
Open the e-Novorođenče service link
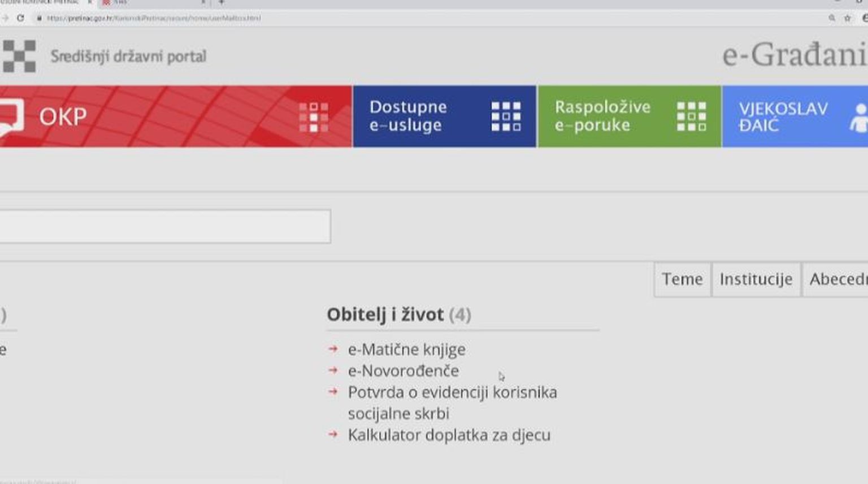click(x=403, y=371)
